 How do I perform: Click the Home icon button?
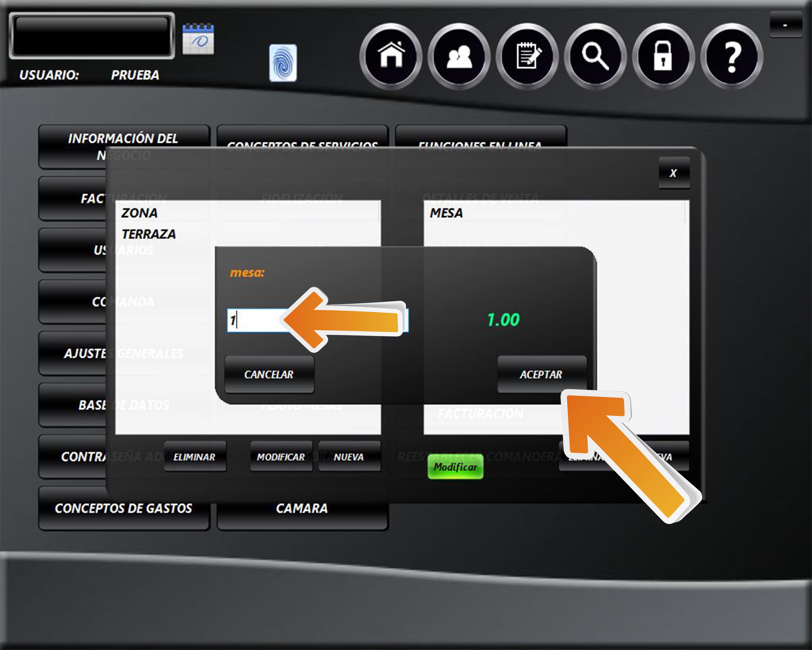point(391,56)
